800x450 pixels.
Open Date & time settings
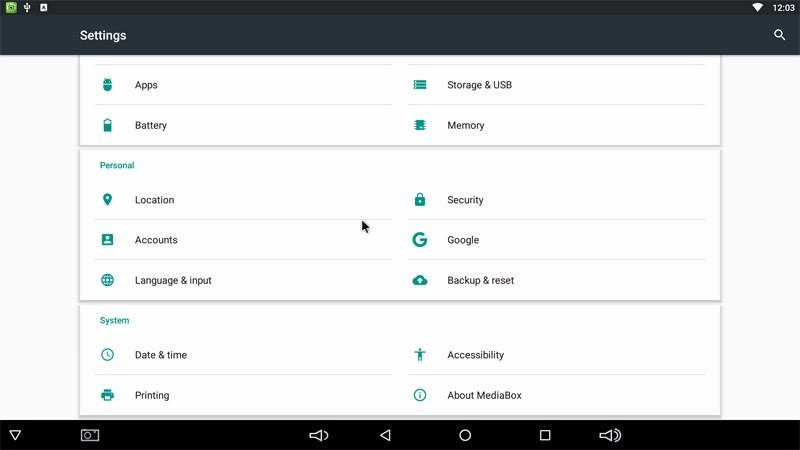tap(161, 355)
